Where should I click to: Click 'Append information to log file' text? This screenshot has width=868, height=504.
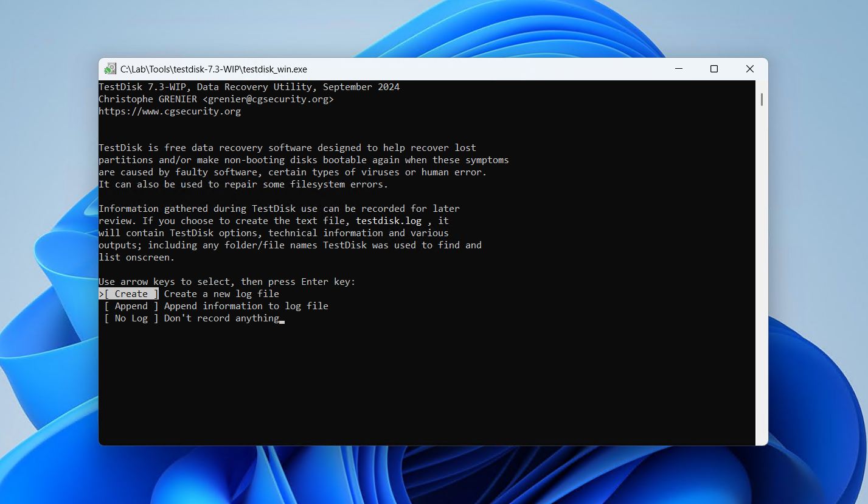pos(246,306)
